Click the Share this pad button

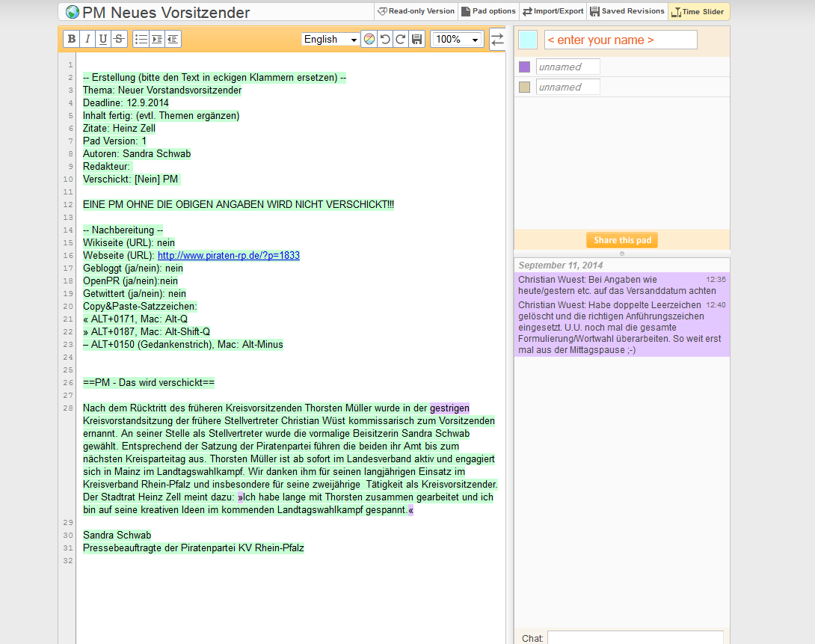click(622, 240)
